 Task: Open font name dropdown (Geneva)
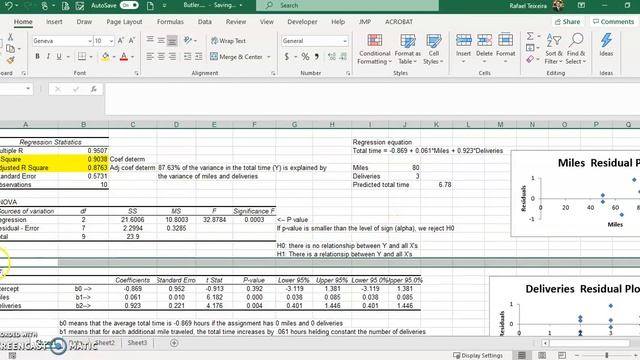pyautogui.click(x=90, y=41)
